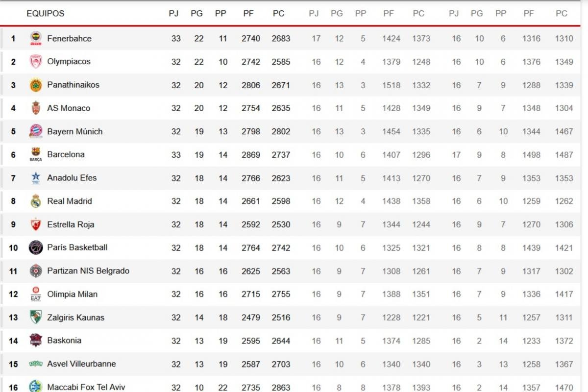This screenshot has height=392, width=588.
Task: Open the Asvel Villeurbanne team link
Action: click(81, 364)
